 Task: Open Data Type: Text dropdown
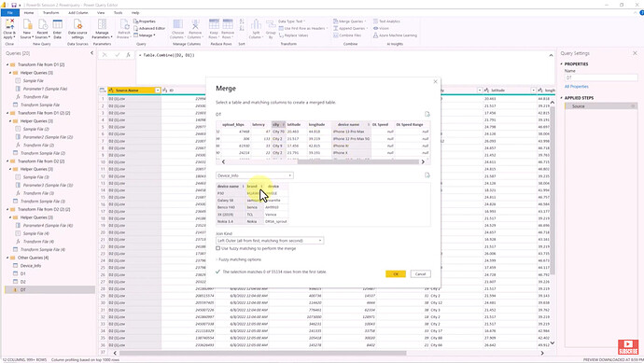[292, 21]
